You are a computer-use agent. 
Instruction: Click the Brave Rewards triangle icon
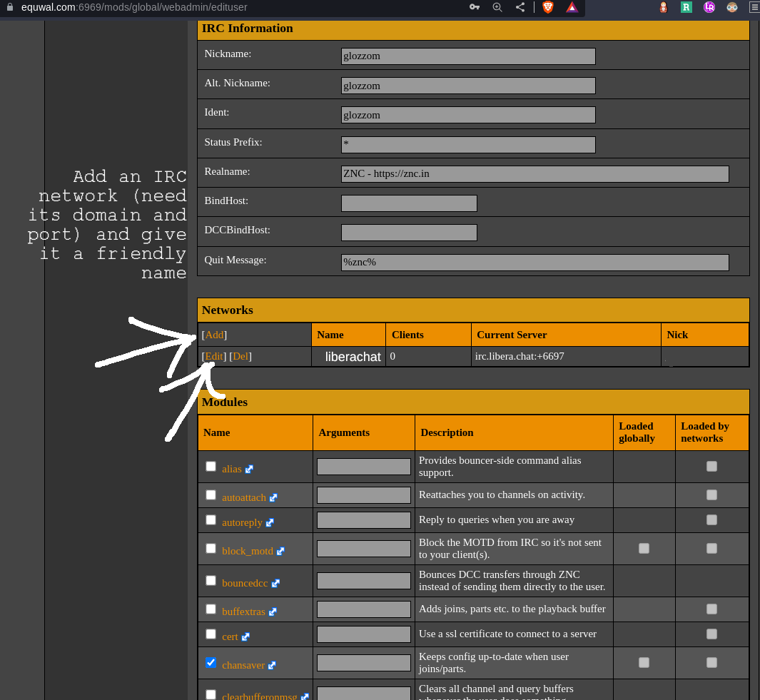572,7
